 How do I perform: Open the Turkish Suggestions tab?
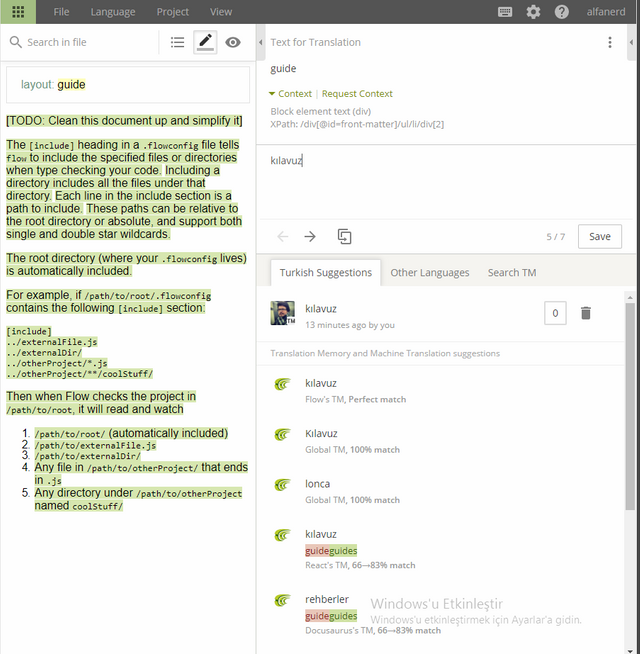(x=325, y=273)
